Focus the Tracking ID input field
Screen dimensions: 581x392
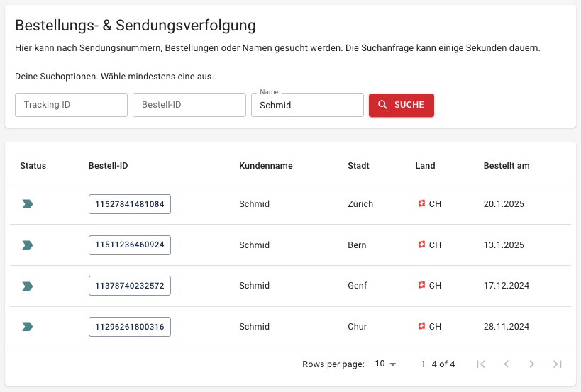pos(71,105)
